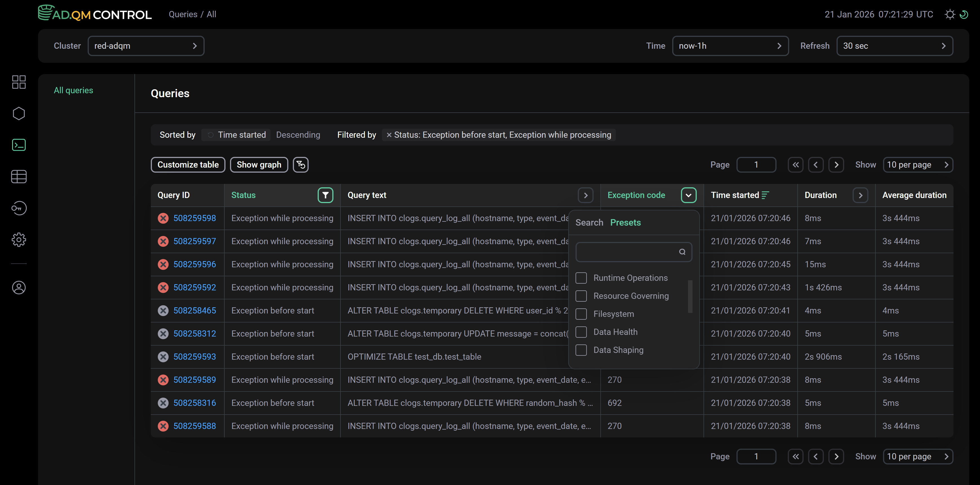
Task: Select the key access icon in sidebar
Action: coord(19,208)
